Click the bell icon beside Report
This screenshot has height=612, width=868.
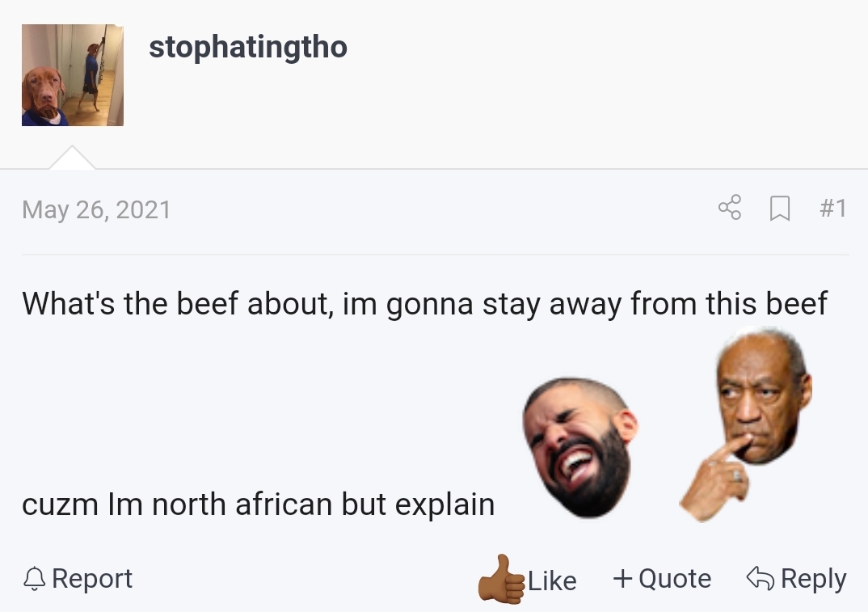34,579
